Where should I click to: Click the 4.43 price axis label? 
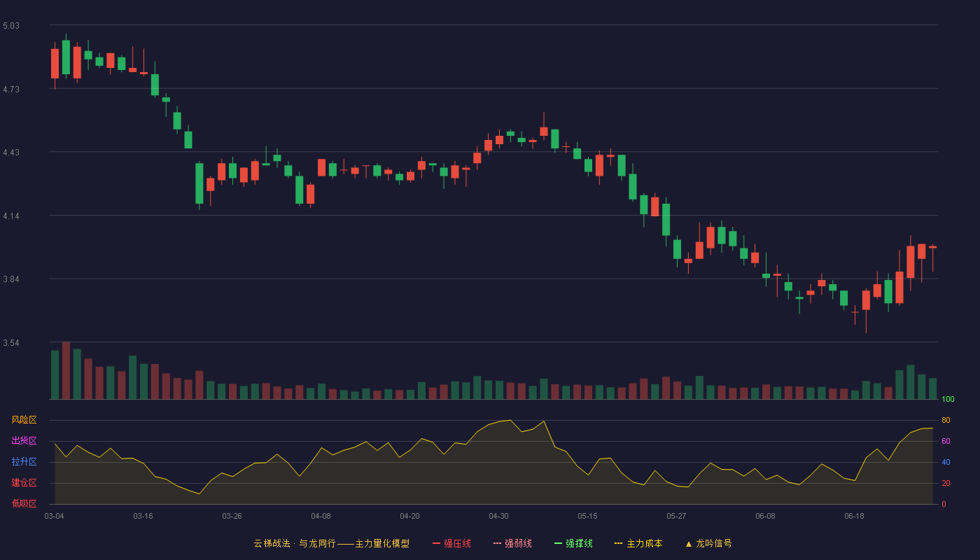tap(11, 153)
